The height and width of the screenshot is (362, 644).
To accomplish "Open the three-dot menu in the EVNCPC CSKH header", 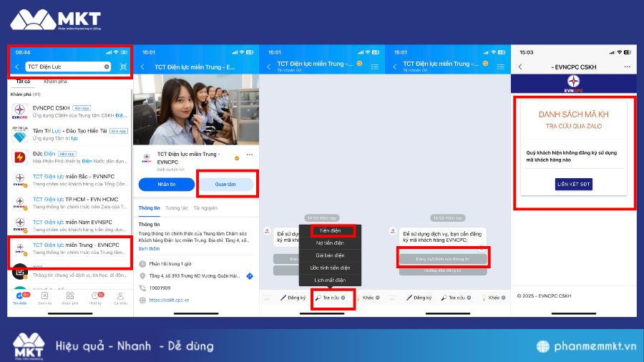I will 627,67.
